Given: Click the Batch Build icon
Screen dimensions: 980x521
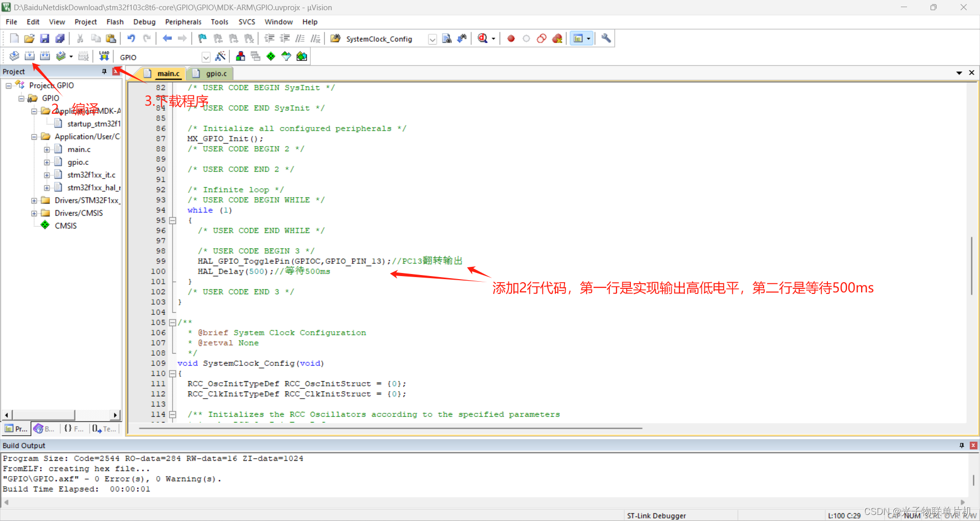Looking at the screenshot, I should tap(61, 57).
